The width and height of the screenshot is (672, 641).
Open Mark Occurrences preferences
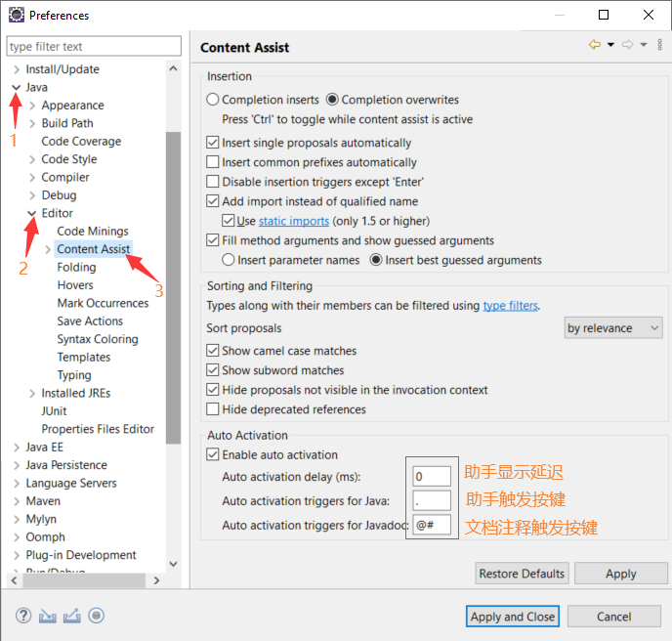click(103, 303)
